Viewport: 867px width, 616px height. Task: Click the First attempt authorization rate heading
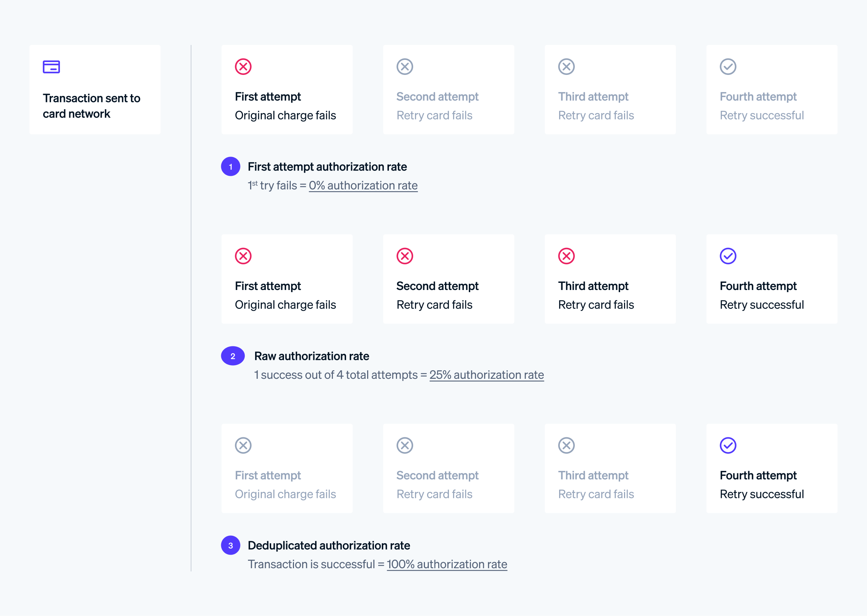pyautogui.click(x=327, y=167)
